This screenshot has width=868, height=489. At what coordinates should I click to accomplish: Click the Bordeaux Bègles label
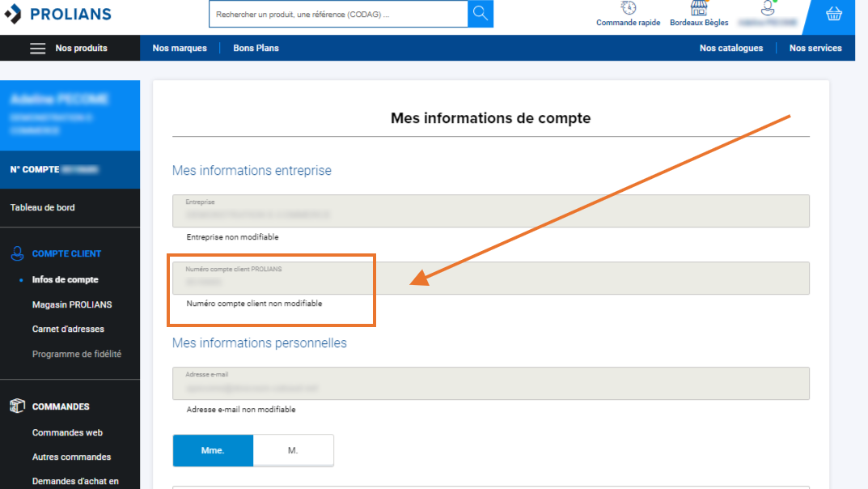click(x=699, y=23)
